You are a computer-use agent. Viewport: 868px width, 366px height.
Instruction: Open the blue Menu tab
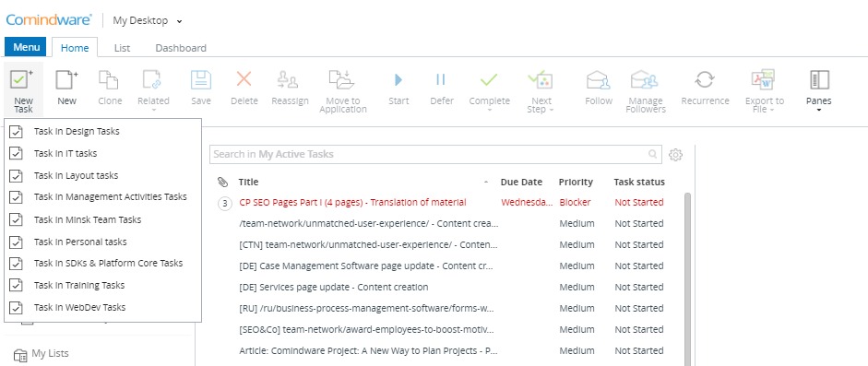coord(26,47)
